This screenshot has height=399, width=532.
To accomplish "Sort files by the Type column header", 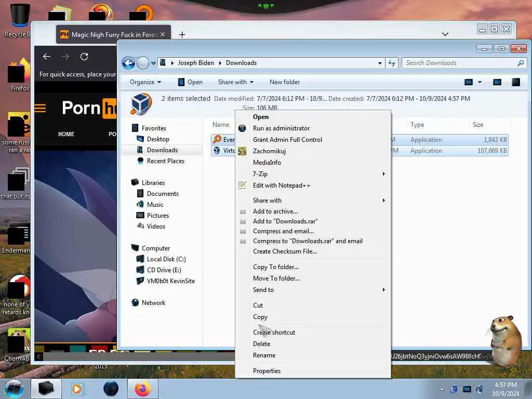I will pos(417,125).
